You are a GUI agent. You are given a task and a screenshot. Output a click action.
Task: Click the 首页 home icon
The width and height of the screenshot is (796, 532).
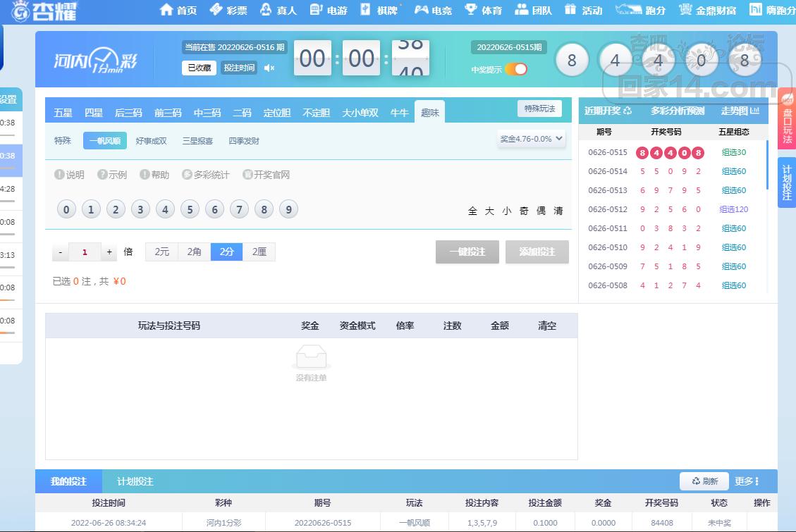click(x=167, y=10)
